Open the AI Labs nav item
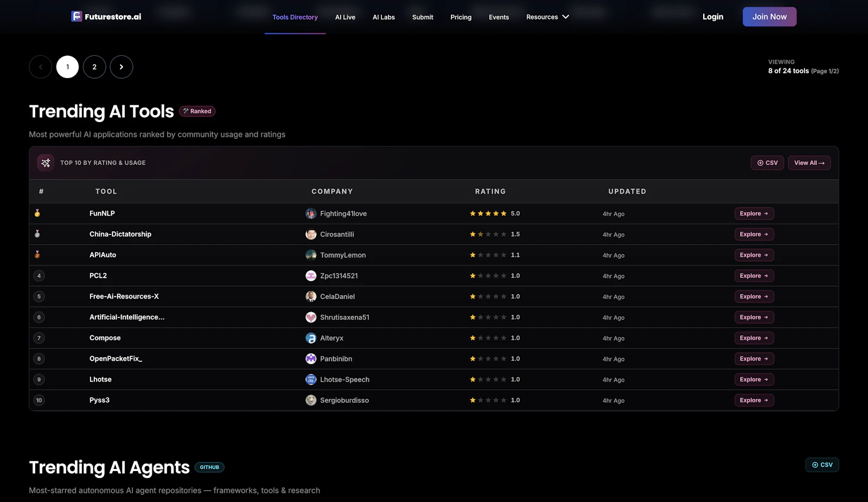 pyautogui.click(x=384, y=17)
